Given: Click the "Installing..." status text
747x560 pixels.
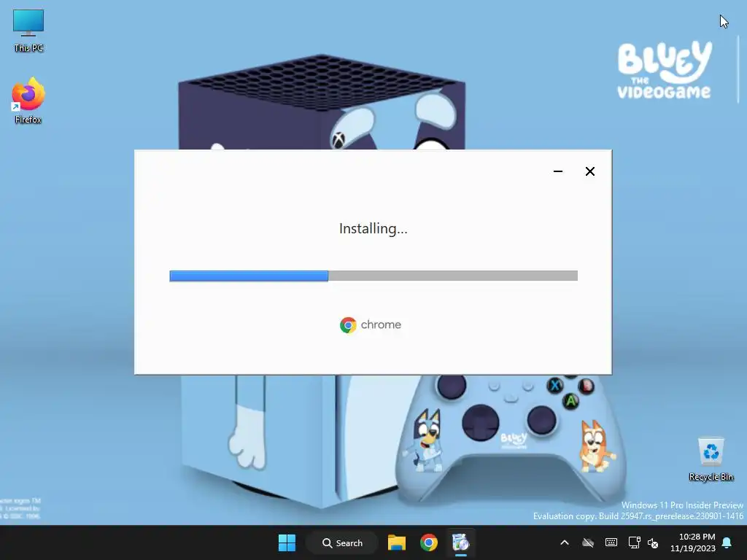Looking at the screenshot, I should 373,229.
